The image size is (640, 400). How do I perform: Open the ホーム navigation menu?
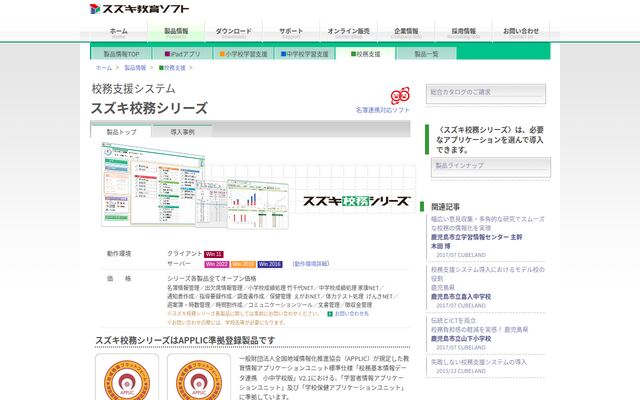[118, 33]
